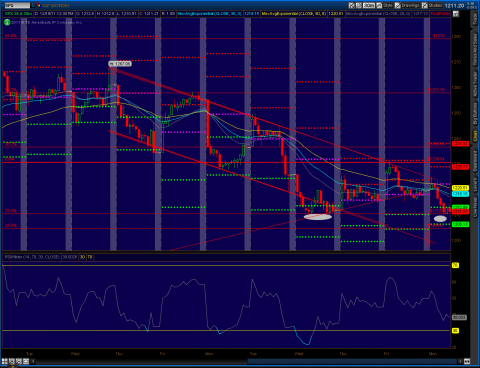Click the scroll-right arrow of time scrollbar
This screenshot has width=480, height=368.
coord(460,361)
